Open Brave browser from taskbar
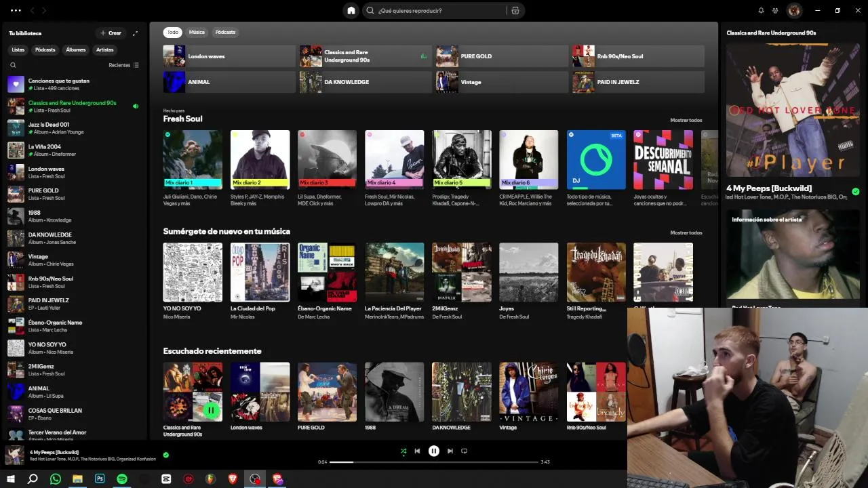868x488 pixels. (233, 479)
